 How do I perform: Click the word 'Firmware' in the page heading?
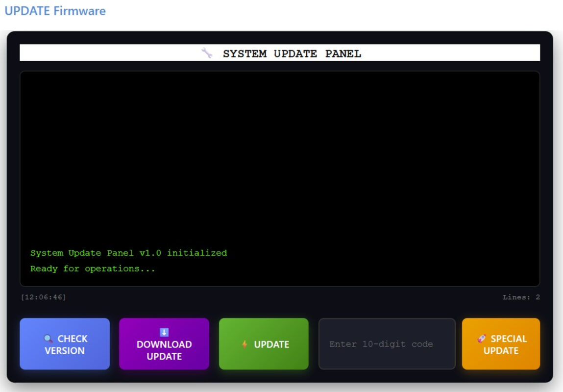pyautogui.click(x=80, y=11)
